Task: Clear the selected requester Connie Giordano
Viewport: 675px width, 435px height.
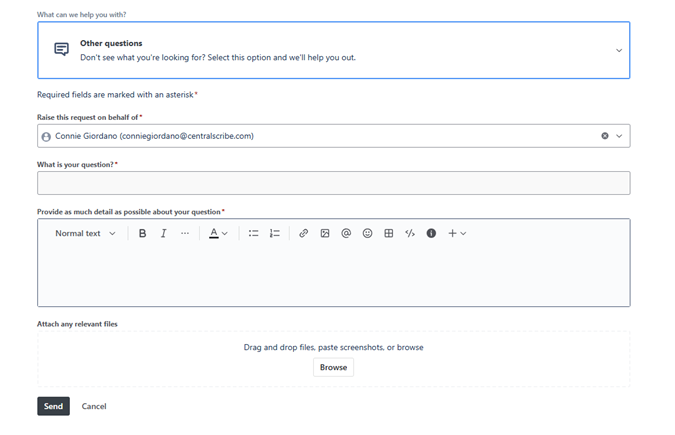Action: click(605, 136)
